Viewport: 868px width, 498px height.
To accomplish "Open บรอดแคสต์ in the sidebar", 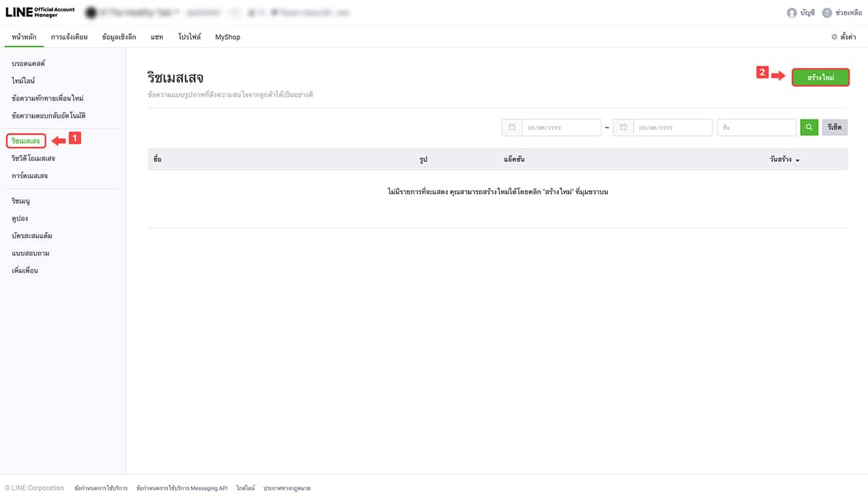I will tap(29, 64).
